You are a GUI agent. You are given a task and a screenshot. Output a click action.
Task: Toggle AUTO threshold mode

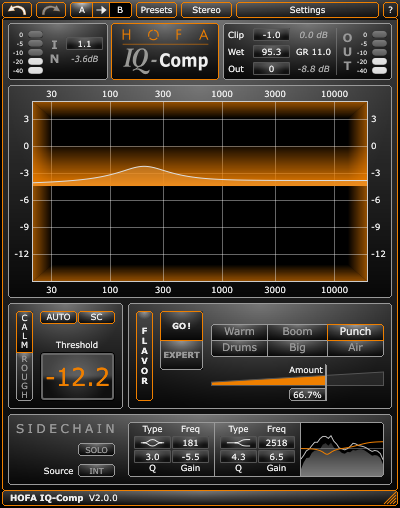point(58,317)
